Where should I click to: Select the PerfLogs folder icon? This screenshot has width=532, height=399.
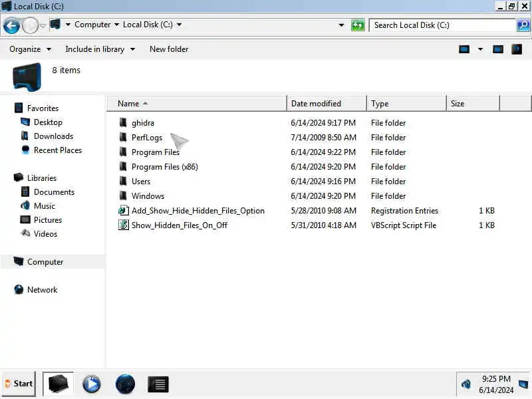pyautogui.click(x=123, y=137)
